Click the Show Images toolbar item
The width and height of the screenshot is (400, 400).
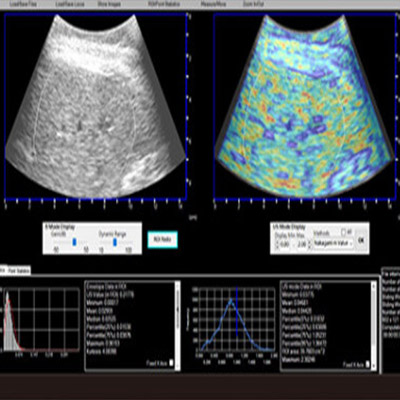tap(109, 5)
